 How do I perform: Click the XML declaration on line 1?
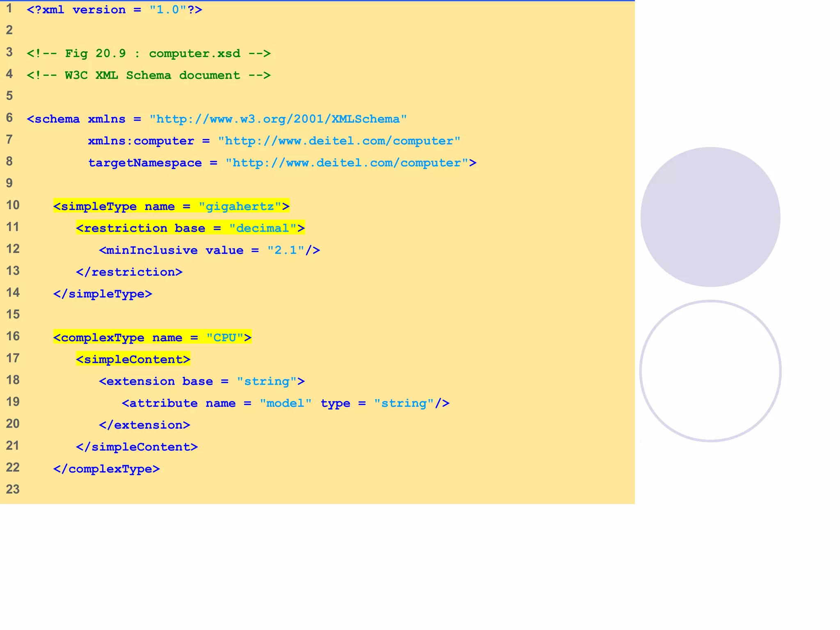pos(114,10)
